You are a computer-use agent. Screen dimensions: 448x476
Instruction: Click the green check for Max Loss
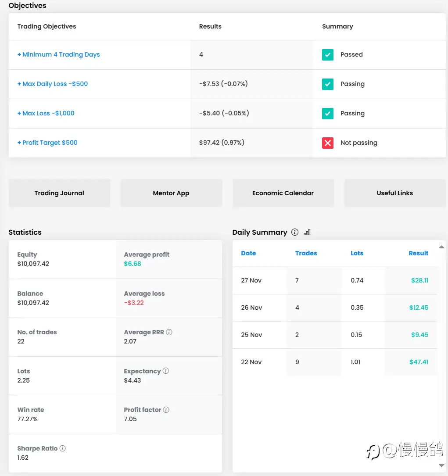pyautogui.click(x=328, y=114)
